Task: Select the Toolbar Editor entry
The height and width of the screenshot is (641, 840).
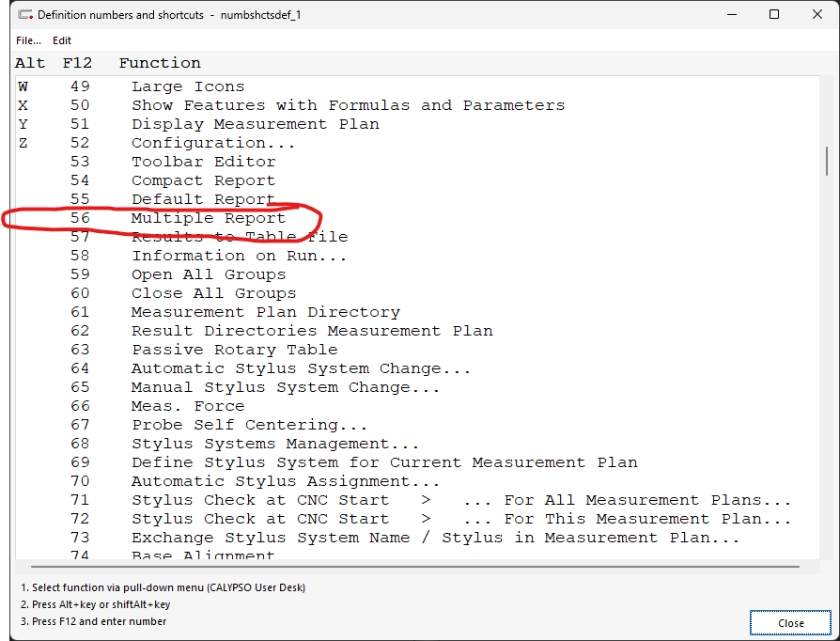Action: click(203, 162)
